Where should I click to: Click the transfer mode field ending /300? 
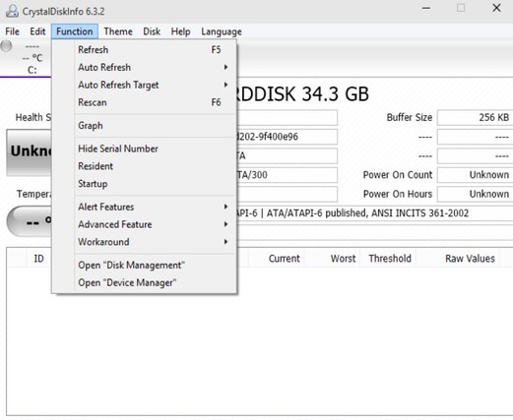(x=287, y=175)
